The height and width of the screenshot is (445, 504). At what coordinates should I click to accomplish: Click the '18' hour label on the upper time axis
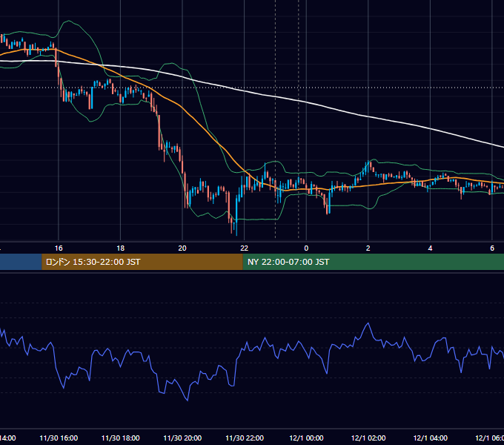[x=121, y=248]
